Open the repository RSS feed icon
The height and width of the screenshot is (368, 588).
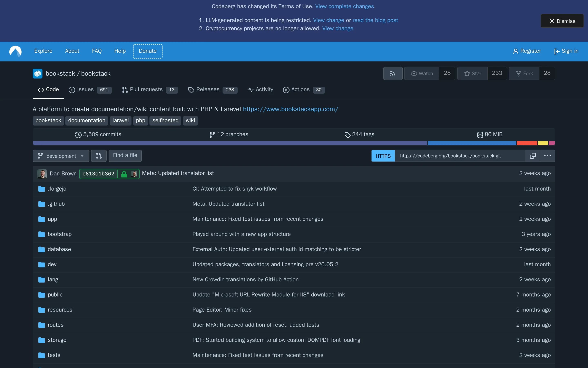coord(393,74)
